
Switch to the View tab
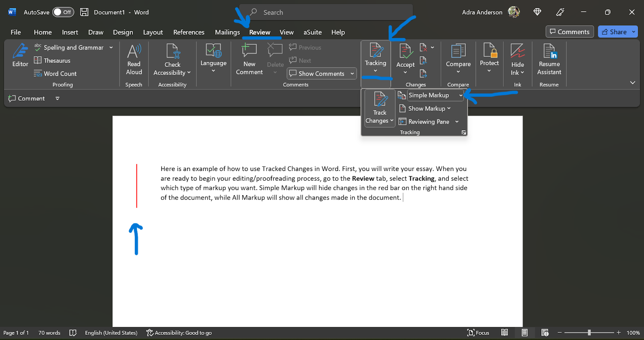point(287,32)
